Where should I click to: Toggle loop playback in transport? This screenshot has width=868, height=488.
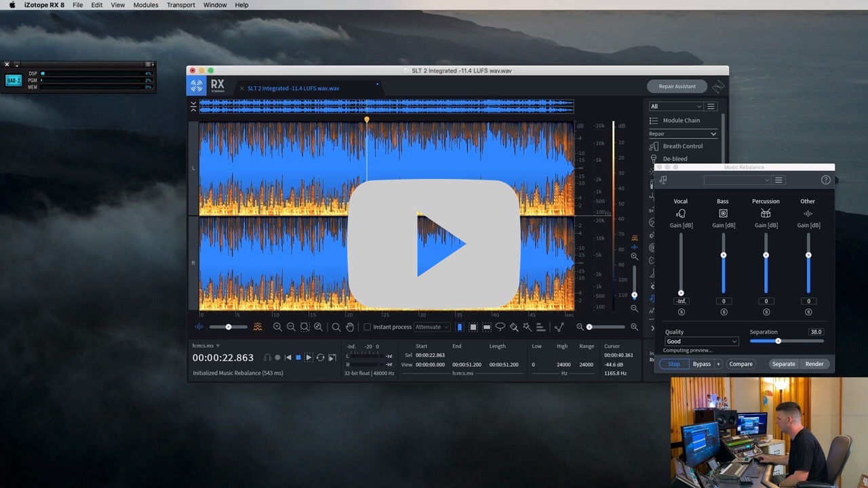[x=320, y=357]
